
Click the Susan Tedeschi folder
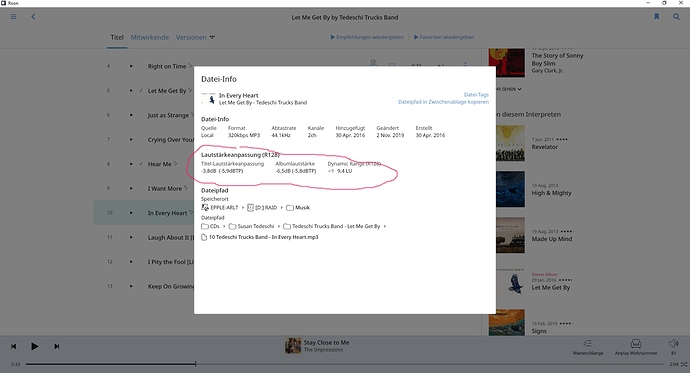coord(251,226)
